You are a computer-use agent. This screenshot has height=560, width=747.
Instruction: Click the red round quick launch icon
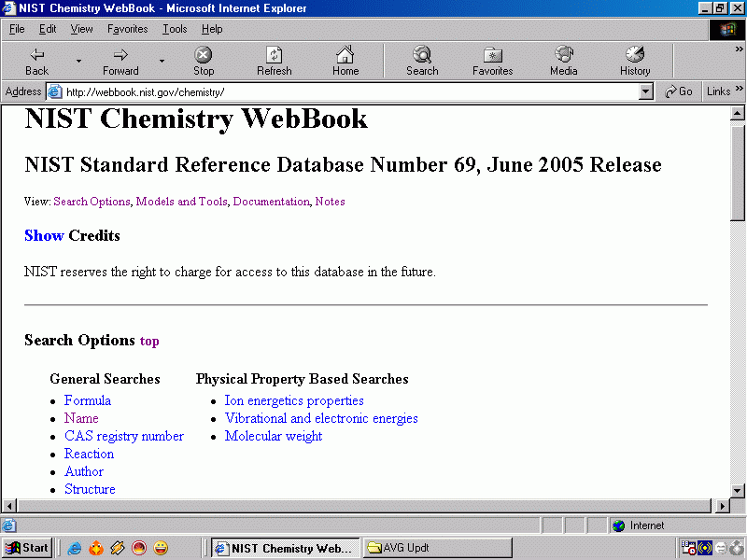tap(139, 548)
